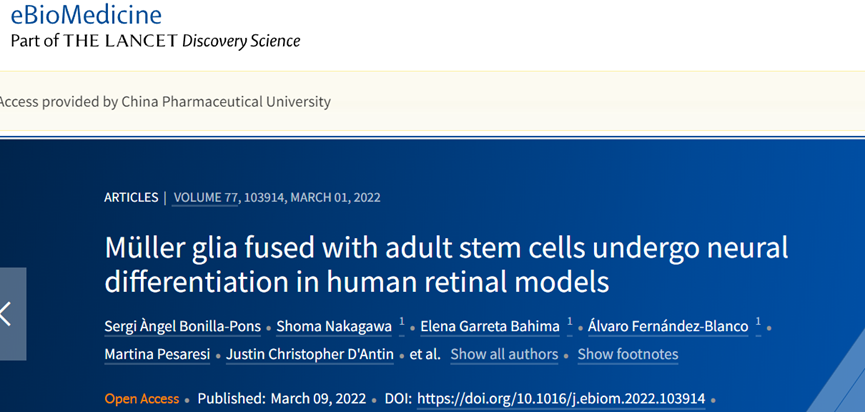The width and height of the screenshot is (865, 412).
Task: Click footnote 1 after Shoma Nakagawa
Action: [x=401, y=322]
